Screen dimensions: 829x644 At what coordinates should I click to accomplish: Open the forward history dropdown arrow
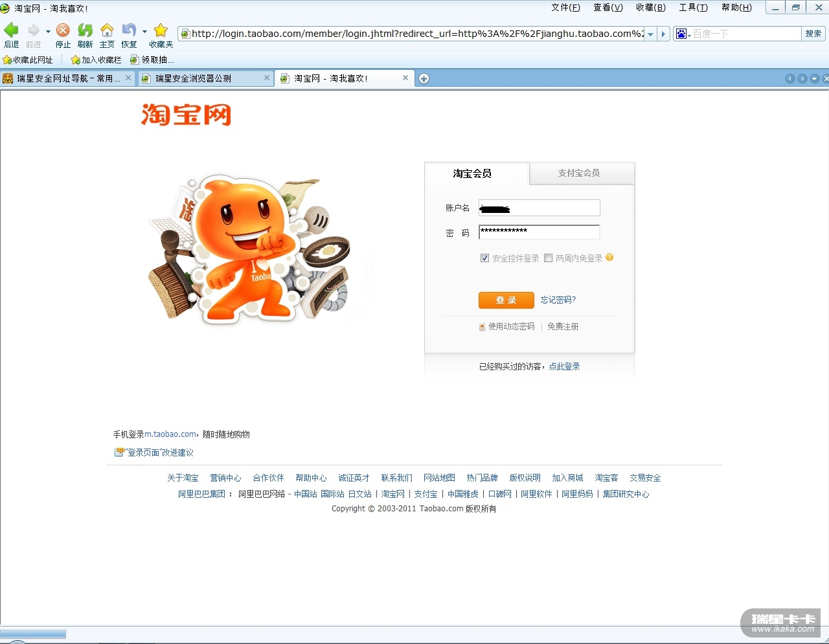tap(48, 31)
